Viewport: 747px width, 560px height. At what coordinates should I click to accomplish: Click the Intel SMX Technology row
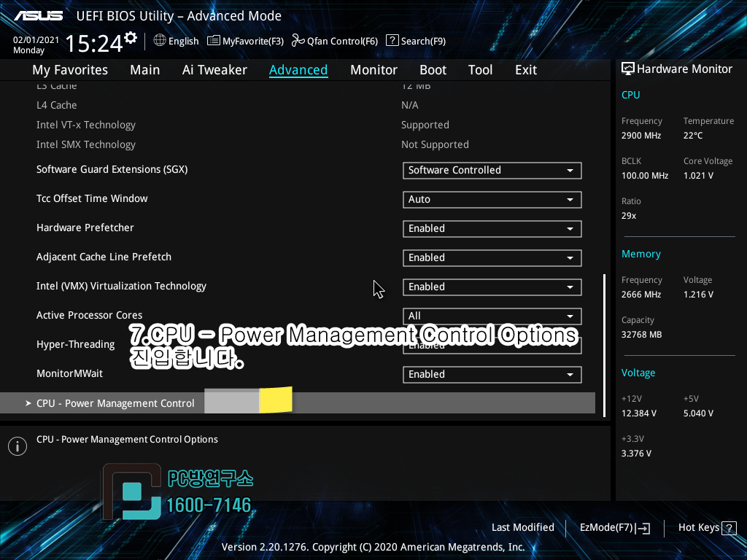pos(298,145)
